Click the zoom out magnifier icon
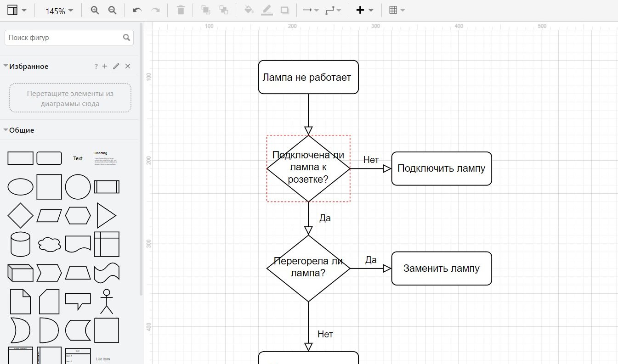The height and width of the screenshot is (364, 618). [112, 10]
